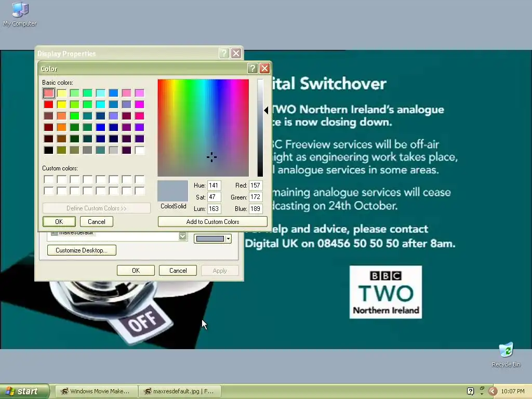Click the crosshair in the color spectrum
This screenshot has width=532, height=399.
211,157
